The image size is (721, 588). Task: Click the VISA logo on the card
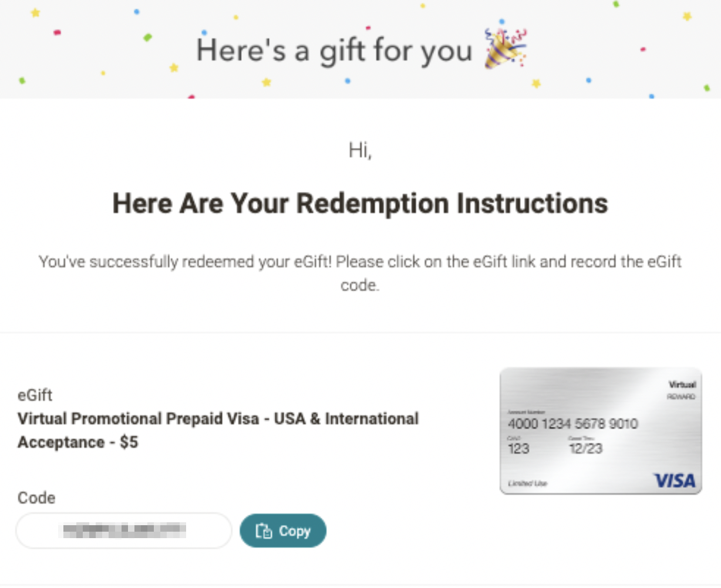pos(674,481)
